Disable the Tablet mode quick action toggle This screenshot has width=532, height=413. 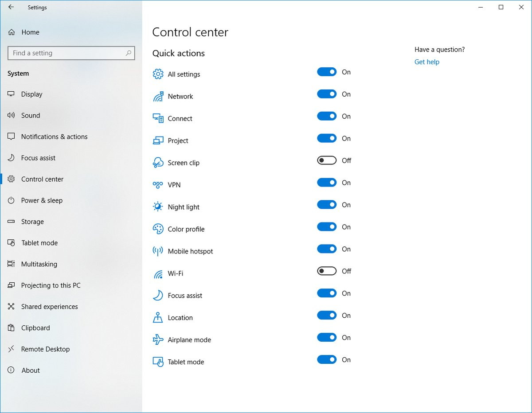[x=327, y=360]
